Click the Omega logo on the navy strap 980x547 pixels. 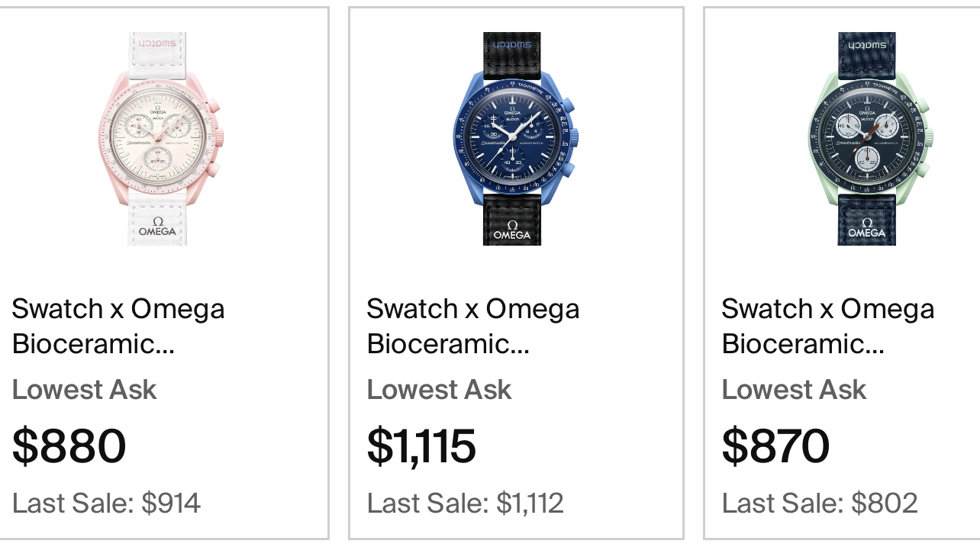point(867,228)
